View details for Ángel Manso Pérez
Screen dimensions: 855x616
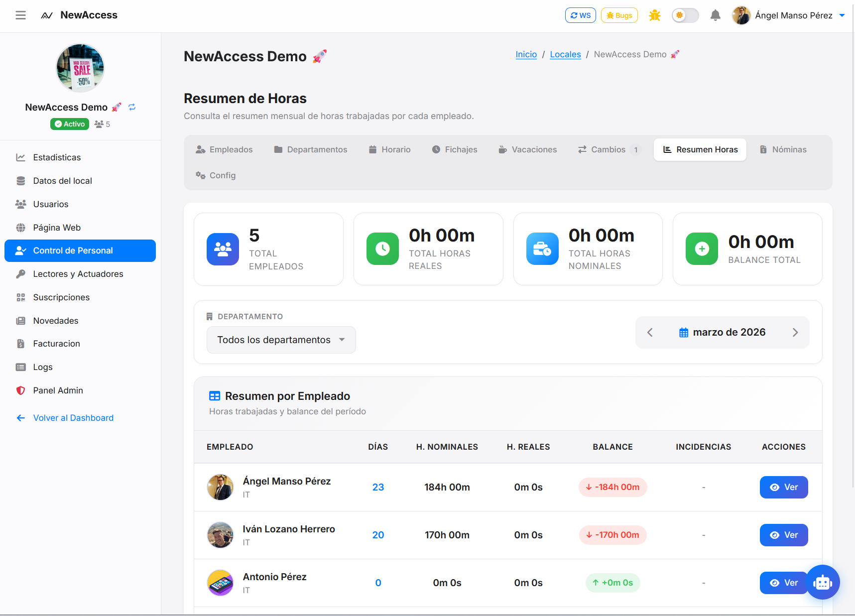click(784, 488)
